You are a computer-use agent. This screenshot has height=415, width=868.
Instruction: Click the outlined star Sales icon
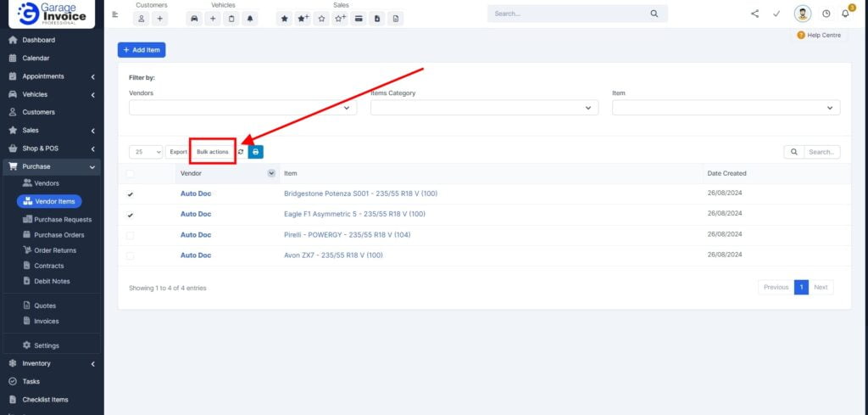pyautogui.click(x=321, y=19)
